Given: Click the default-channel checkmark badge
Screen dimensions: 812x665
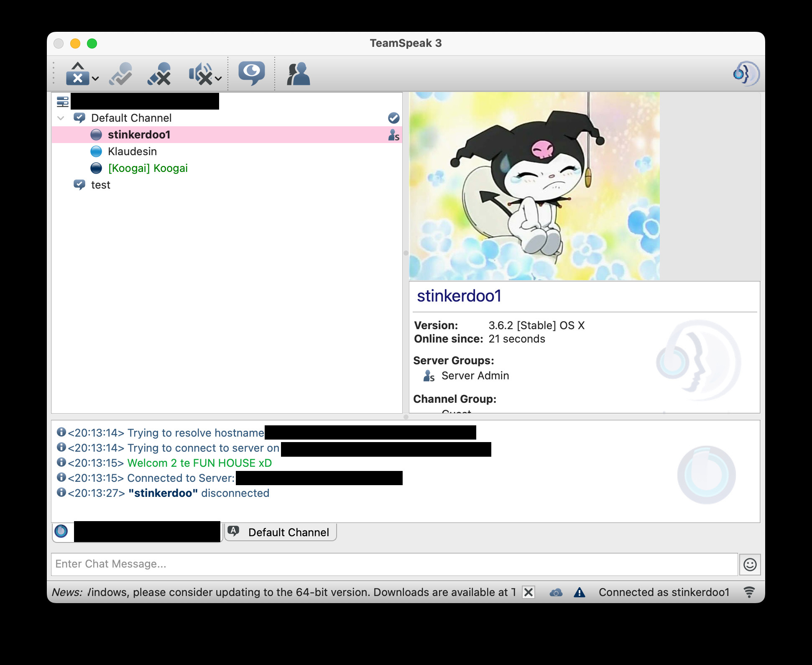Looking at the screenshot, I should click(x=393, y=118).
